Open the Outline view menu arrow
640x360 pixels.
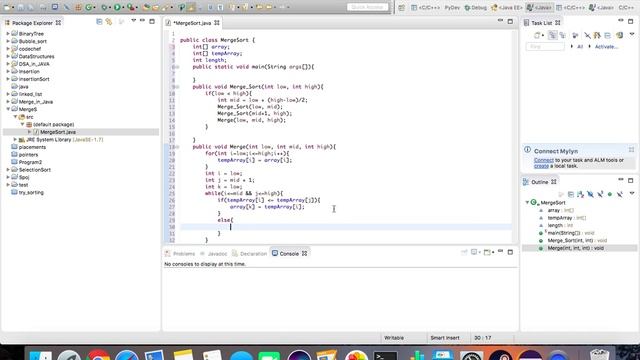click(x=632, y=193)
